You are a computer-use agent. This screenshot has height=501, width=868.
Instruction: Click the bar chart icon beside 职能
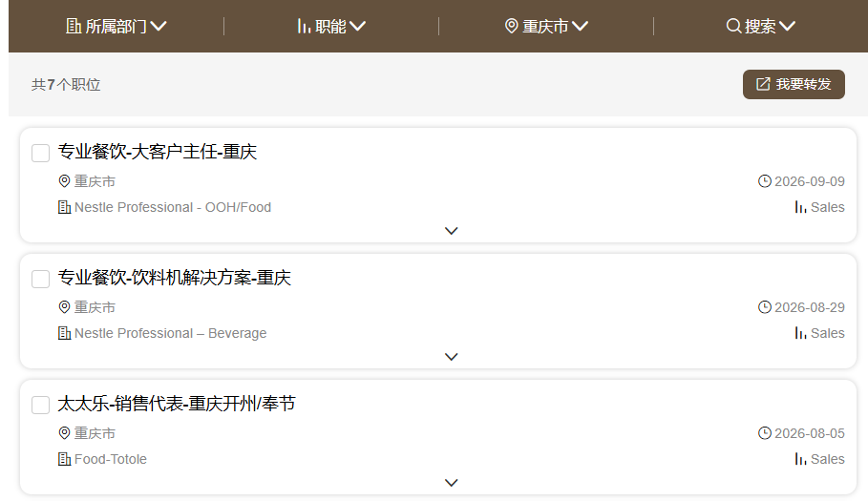pos(304,26)
